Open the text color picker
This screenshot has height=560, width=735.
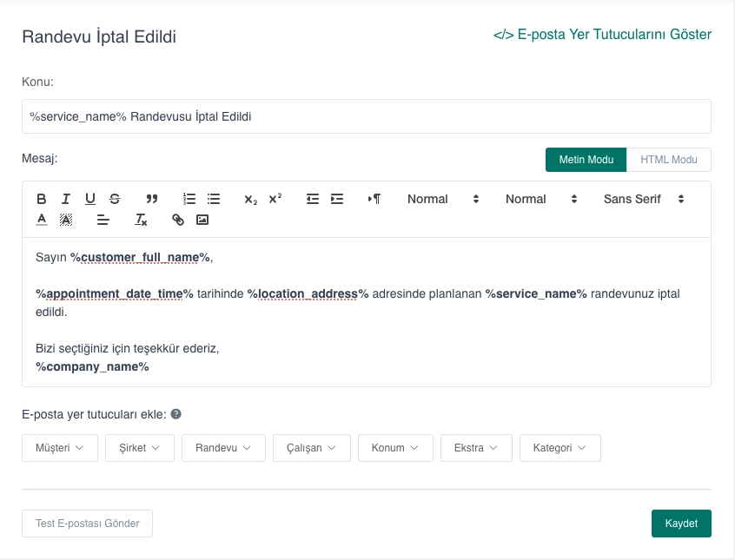(x=41, y=220)
